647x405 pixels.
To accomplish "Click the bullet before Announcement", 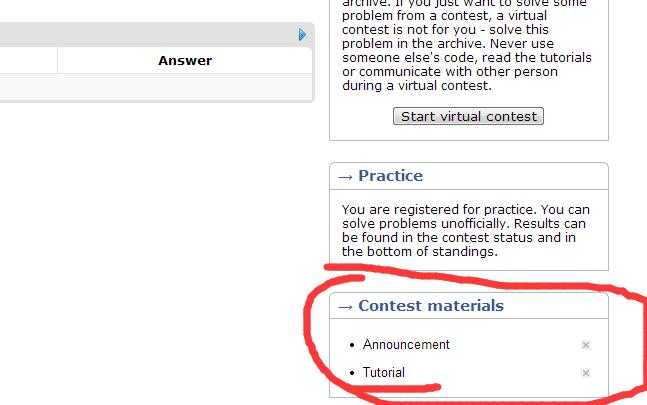I will click(352, 345).
